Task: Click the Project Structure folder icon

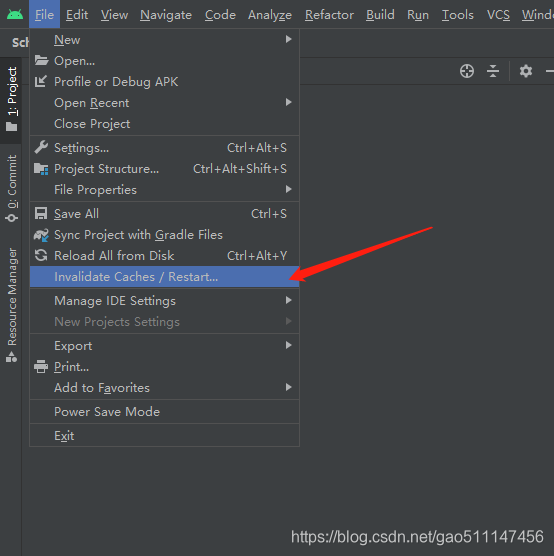Action: coord(41,169)
